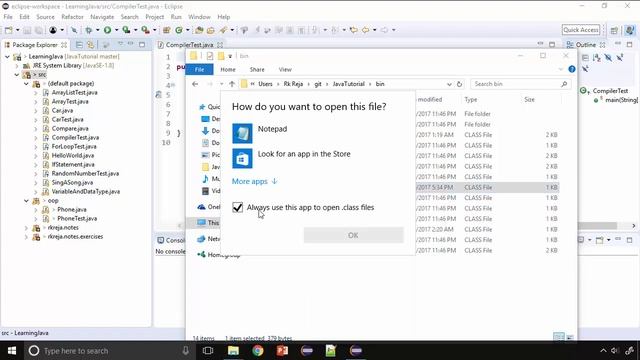Switch to the View ribbon tab in Explorer
This screenshot has width=640, height=360.
(x=285, y=69)
